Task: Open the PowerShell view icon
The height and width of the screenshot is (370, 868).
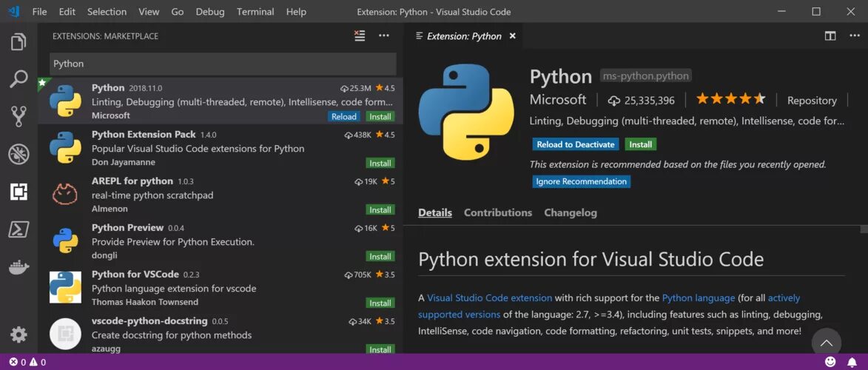Action: click(x=18, y=229)
